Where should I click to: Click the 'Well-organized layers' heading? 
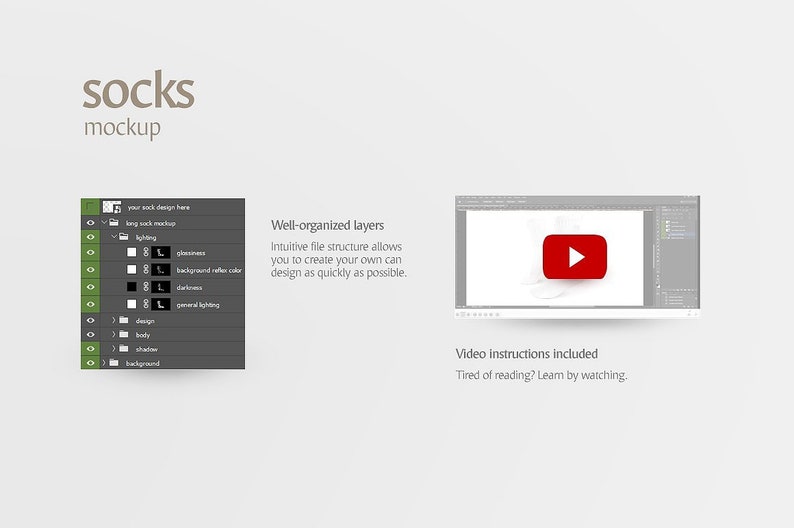[327, 225]
